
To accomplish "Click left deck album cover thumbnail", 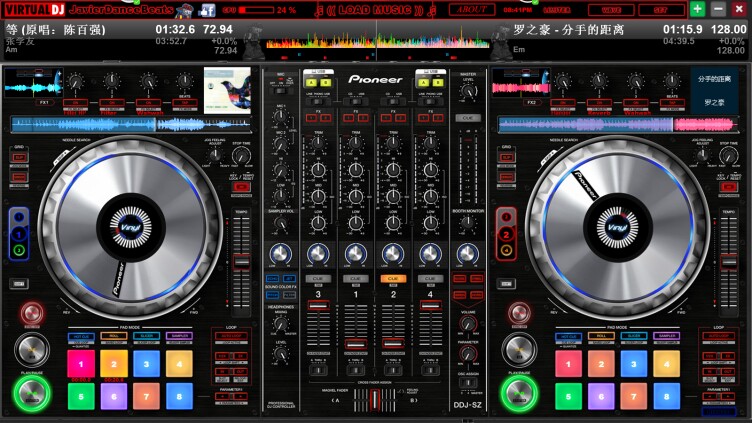I will click(x=227, y=90).
